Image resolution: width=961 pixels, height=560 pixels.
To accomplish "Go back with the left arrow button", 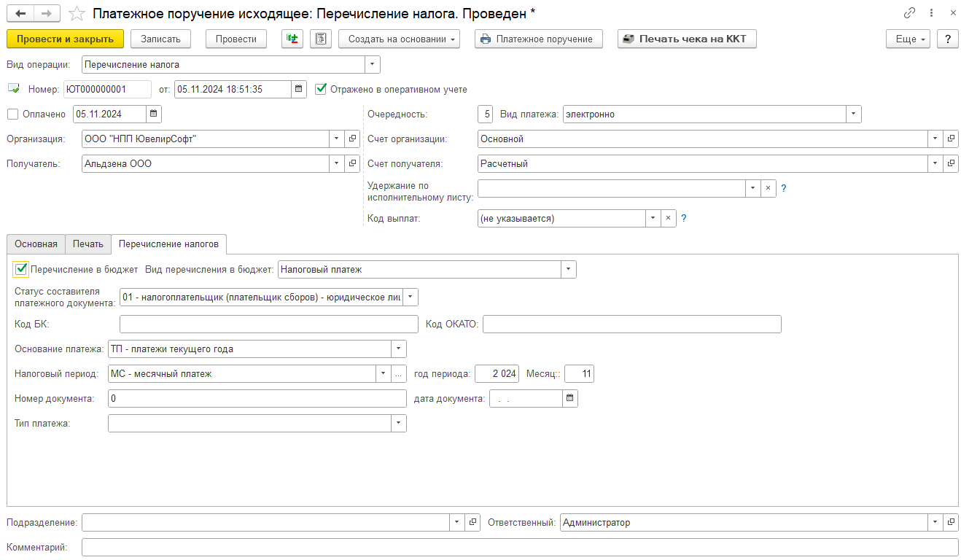I will (x=20, y=14).
